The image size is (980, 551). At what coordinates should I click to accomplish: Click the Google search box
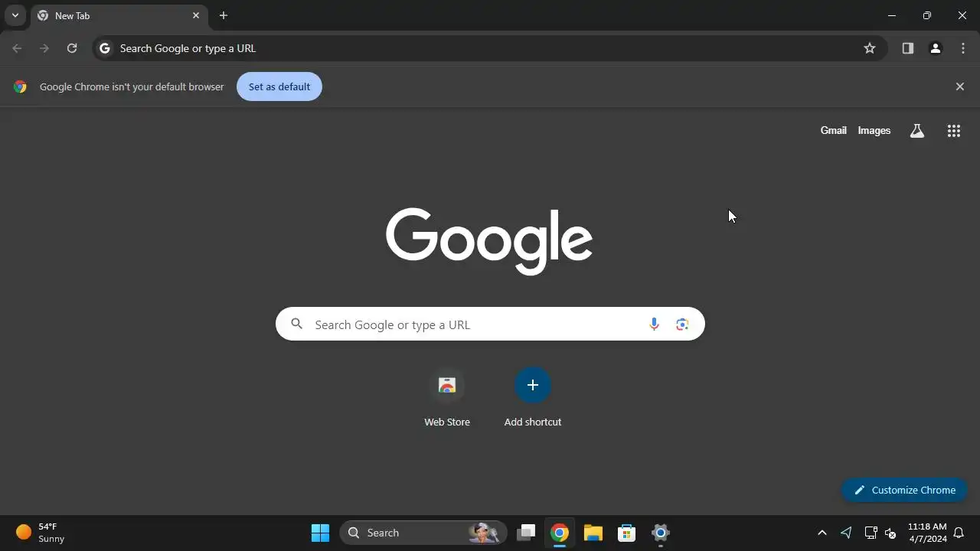pyautogui.click(x=490, y=324)
